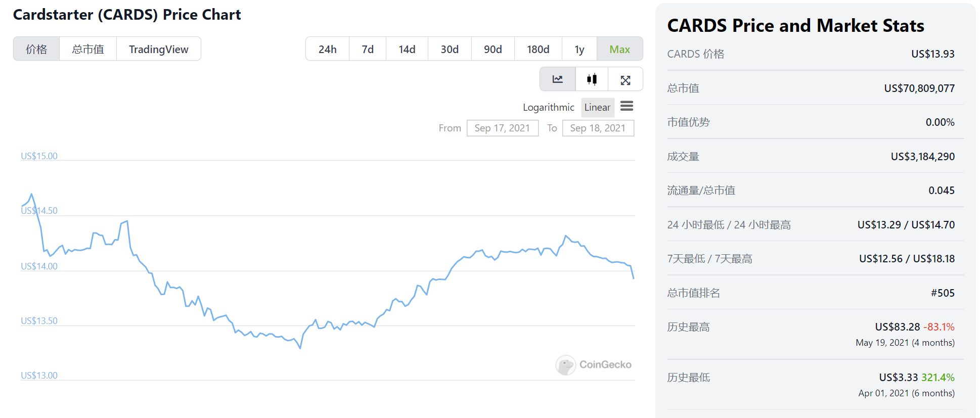Open fullscreen chart expand icon
980x418 pixels.
click(626, 80)
